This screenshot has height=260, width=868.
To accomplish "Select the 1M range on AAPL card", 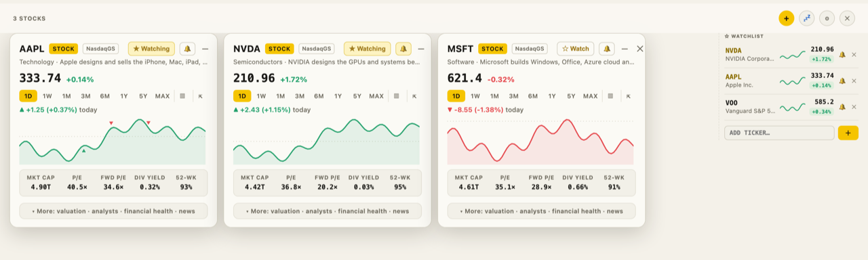I will tap(66, 96).
